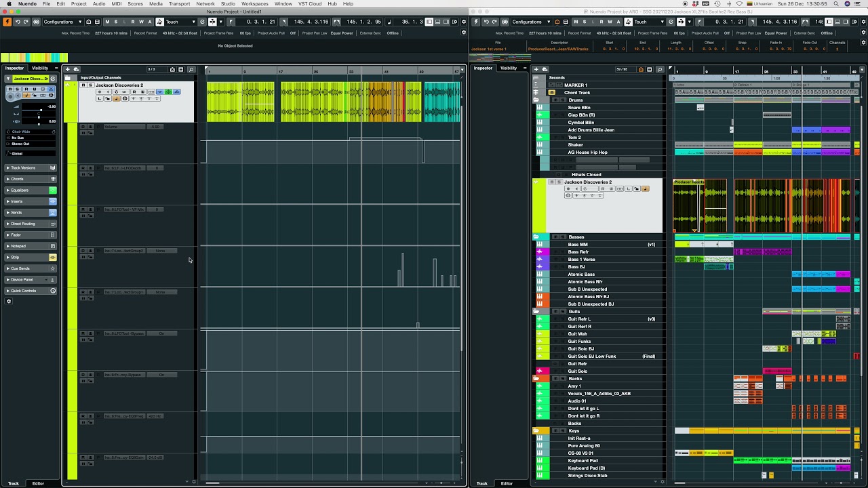Open Find Tracks magnifier in right window

pyautogui.click(x=659, y=69)
